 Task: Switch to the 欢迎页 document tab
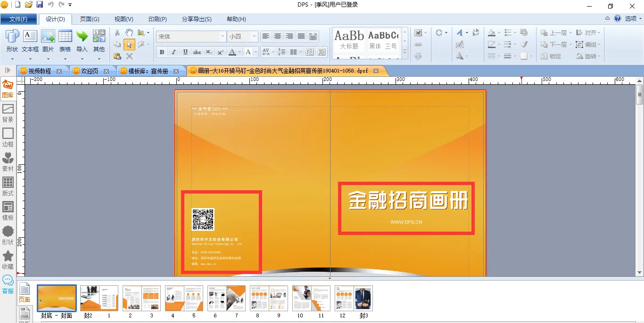(x=90, y=71)
